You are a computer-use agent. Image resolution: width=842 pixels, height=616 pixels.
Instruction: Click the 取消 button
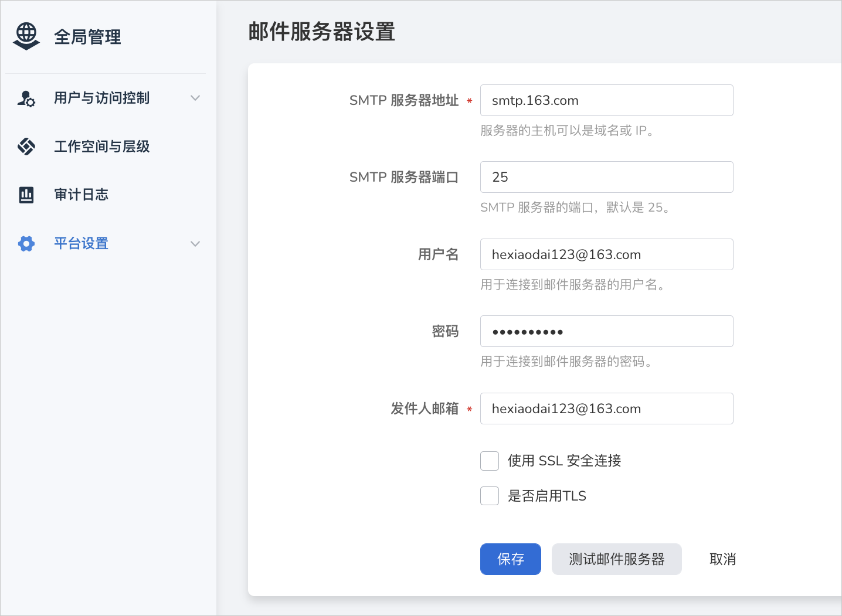coord(722,559)
